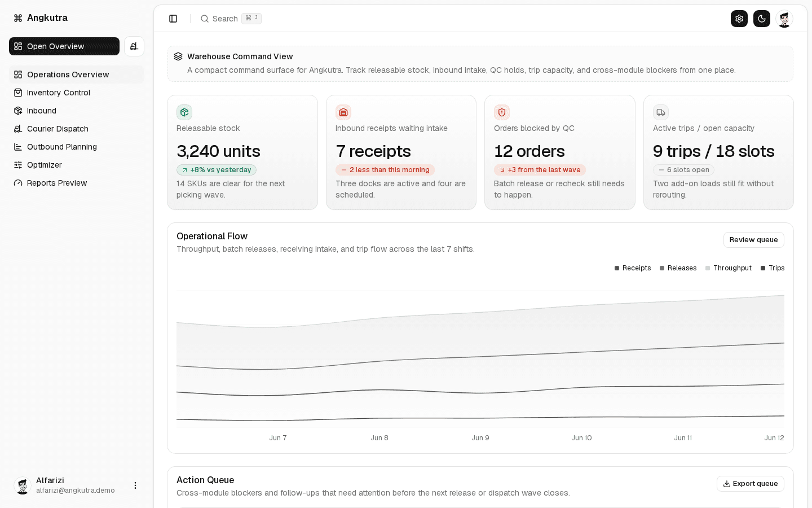Expand the Alfarizi user profile footer
The image size is (812, 508).
[x=77, y=485]
